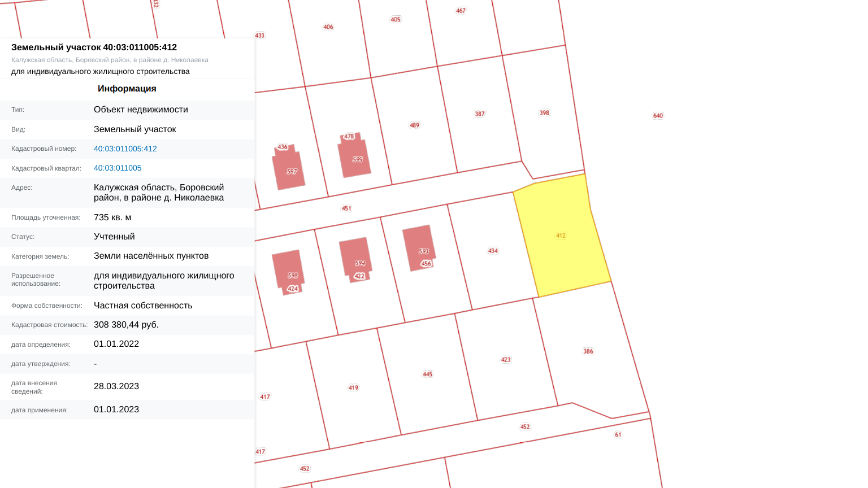The height and width of the screenshot is (488, 868).
Task: Click parcel 387 on the map
Action: [480, 114]
